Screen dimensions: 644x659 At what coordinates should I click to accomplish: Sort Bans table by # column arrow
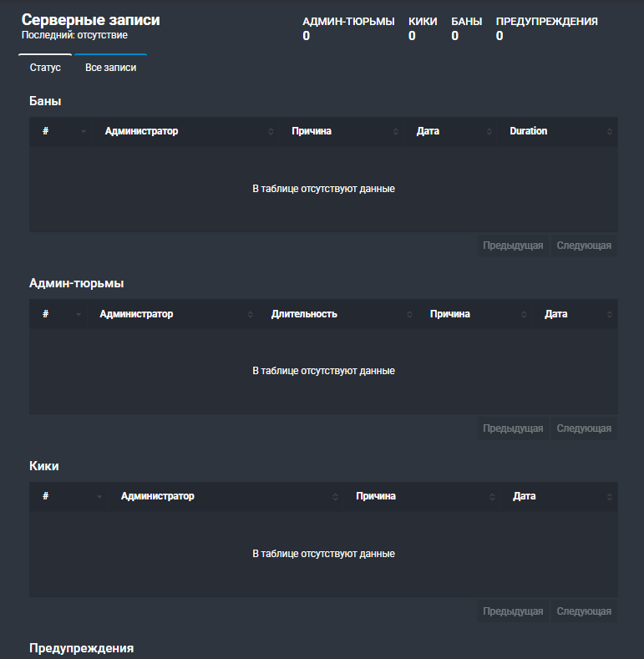click(x=84, y=131)
